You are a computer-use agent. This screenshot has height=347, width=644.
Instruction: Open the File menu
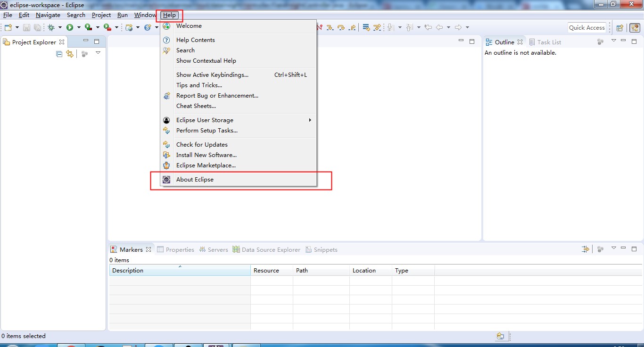pos(8,15)
